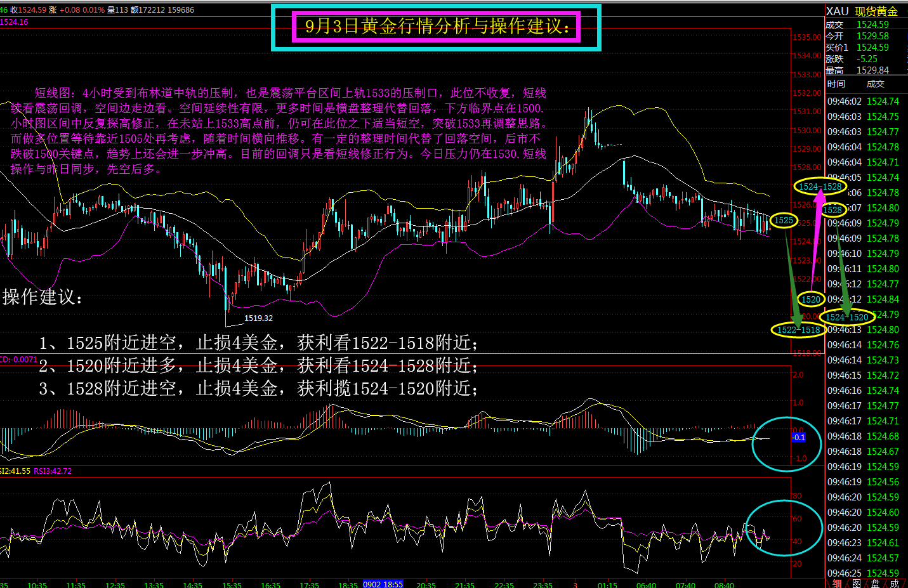Click the 收1524.59 close value in header

(28, 10)
